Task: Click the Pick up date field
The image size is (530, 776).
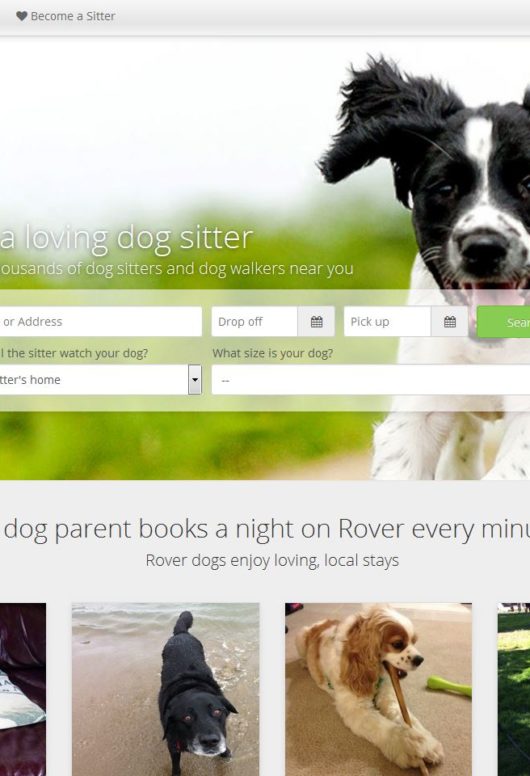Action: 387,322
